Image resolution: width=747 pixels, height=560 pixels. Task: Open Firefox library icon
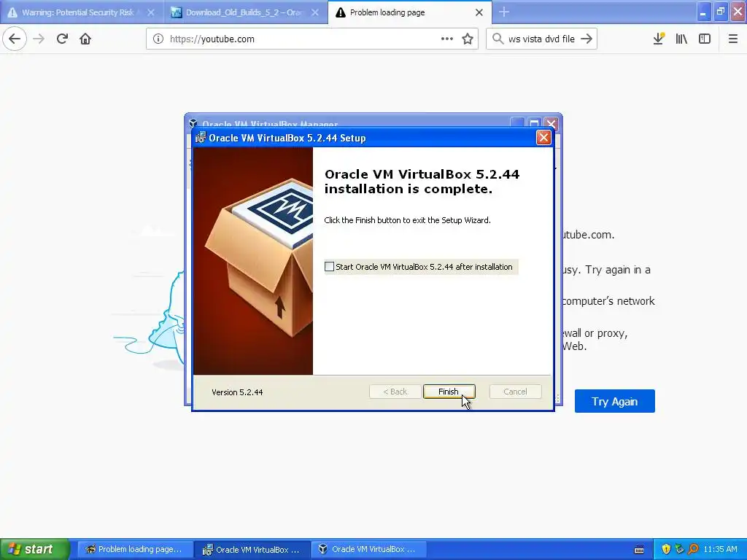point(681,39)
